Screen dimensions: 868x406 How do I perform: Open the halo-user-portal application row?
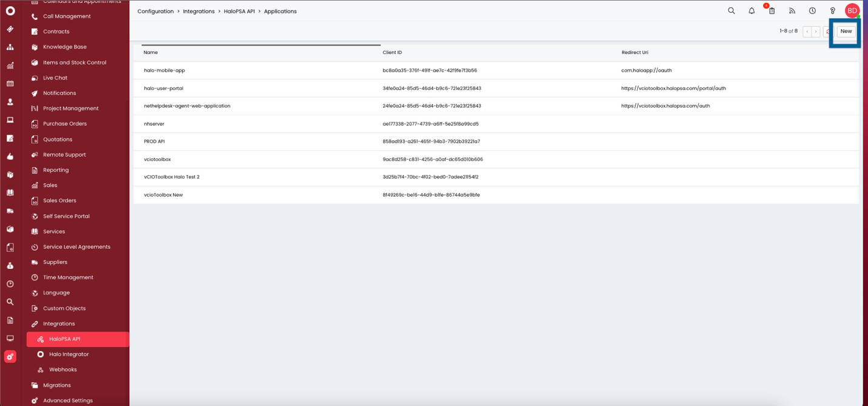click(496, 88)
